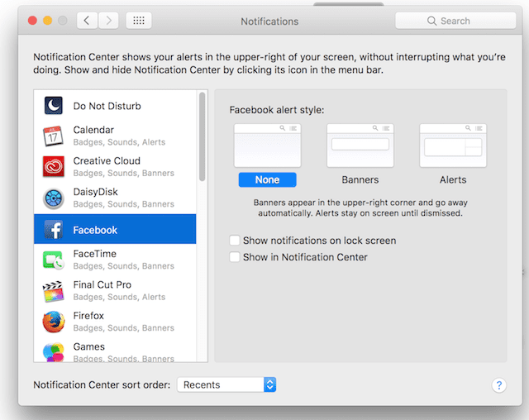Select the Creative Cloud row label
The width and height of the screenshot is (529, 420).
coord(107,161)
